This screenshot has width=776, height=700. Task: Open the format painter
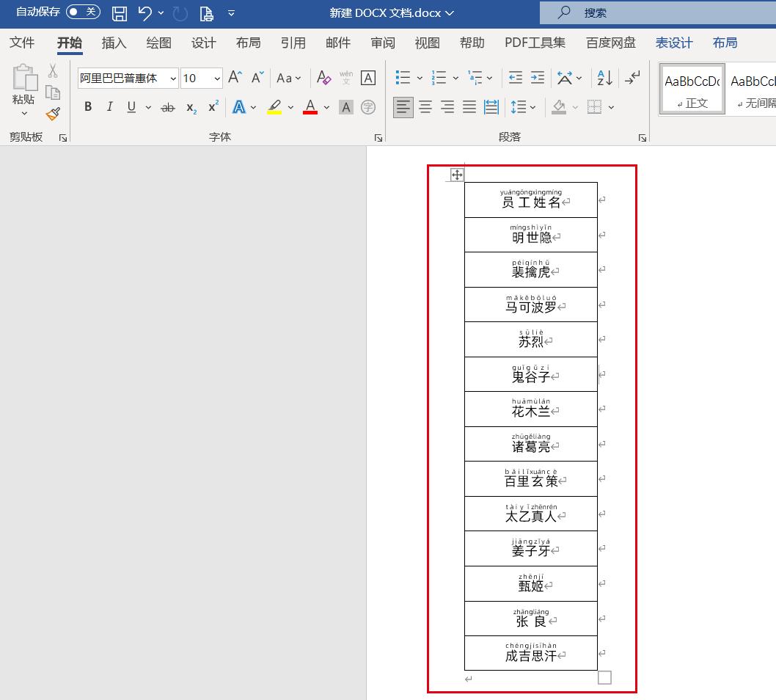tap(52, 114)
